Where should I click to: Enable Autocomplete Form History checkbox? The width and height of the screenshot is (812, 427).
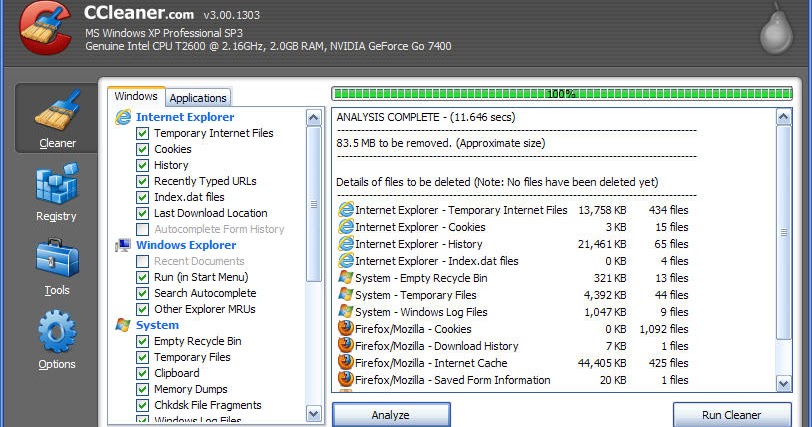pos(142,229)
